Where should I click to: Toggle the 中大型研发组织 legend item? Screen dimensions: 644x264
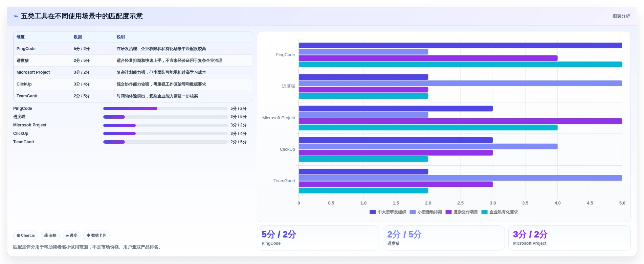(388, 212)
